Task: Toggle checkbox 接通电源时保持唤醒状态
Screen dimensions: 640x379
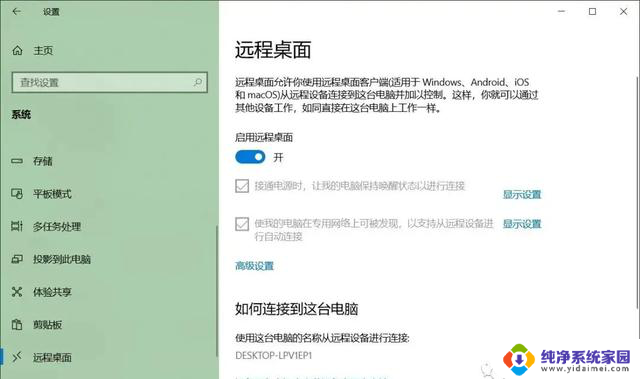Action: [242, 186]
